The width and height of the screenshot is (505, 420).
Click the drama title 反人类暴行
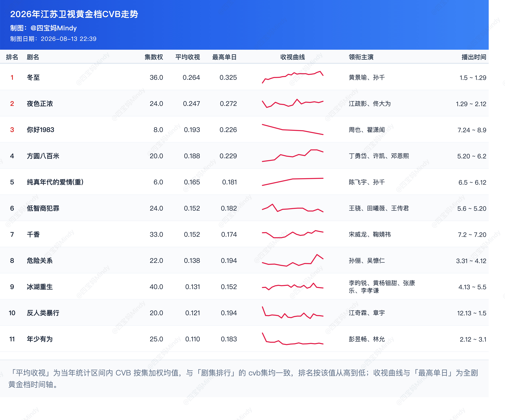coord(43,313)
